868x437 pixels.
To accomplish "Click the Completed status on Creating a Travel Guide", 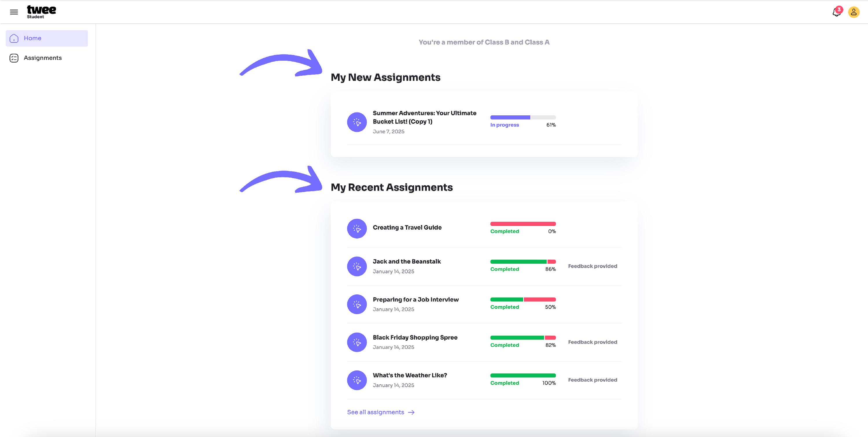I will click(504, 231).
